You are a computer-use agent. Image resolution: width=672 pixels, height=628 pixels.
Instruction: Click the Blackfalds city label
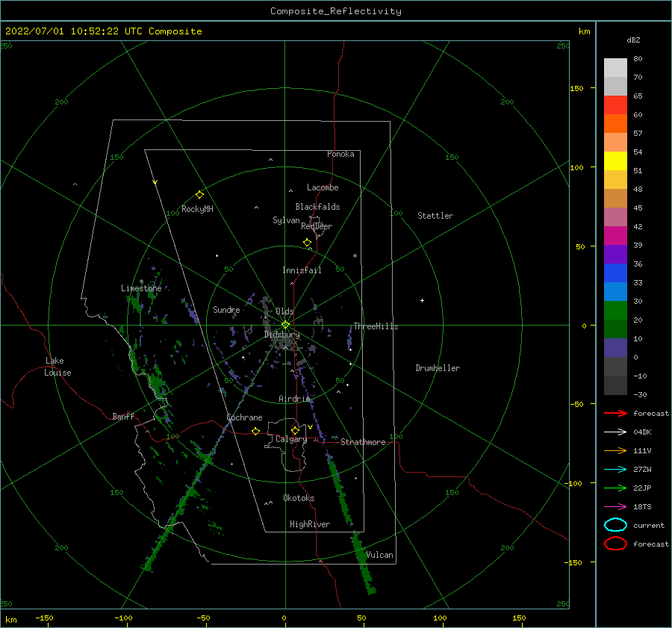tap(317, 207)
